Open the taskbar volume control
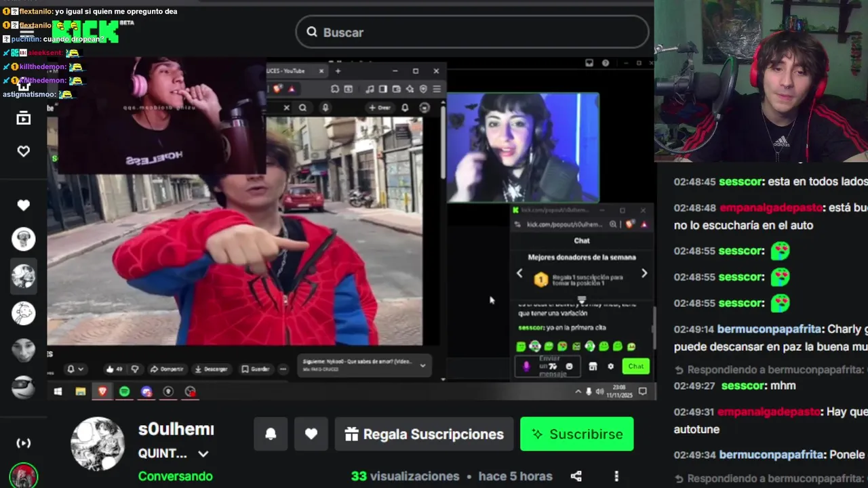This screenshot has width=868, height=488. [599, 391]
